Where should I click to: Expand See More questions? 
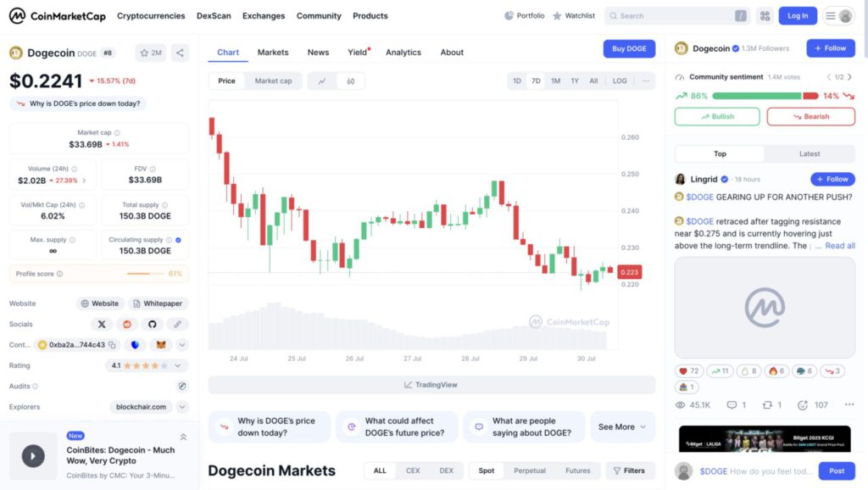point(621,427)
